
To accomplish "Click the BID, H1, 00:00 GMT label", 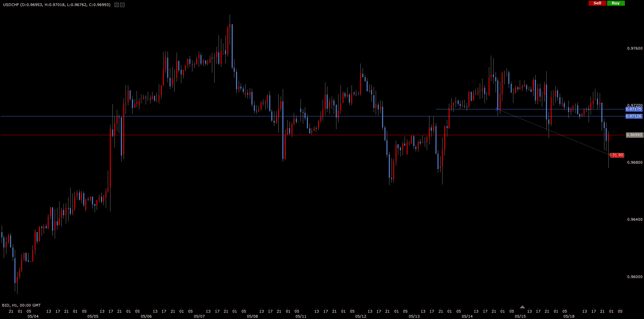I will click(x=21, y=305).
